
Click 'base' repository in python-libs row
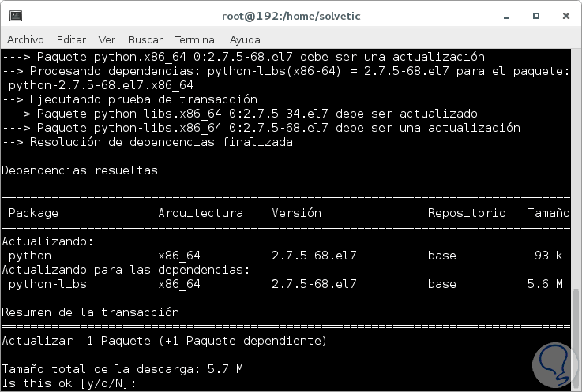pos(441,284)
